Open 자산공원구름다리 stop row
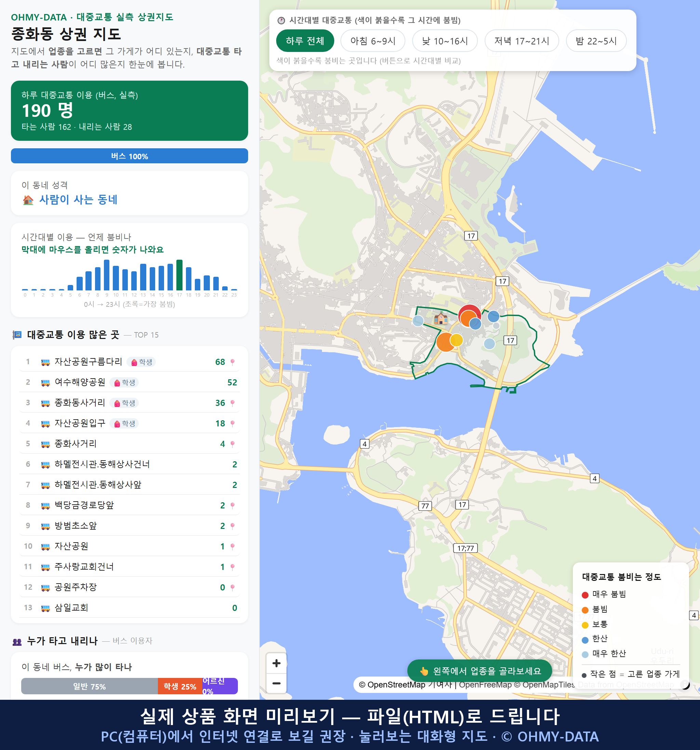 130,362
